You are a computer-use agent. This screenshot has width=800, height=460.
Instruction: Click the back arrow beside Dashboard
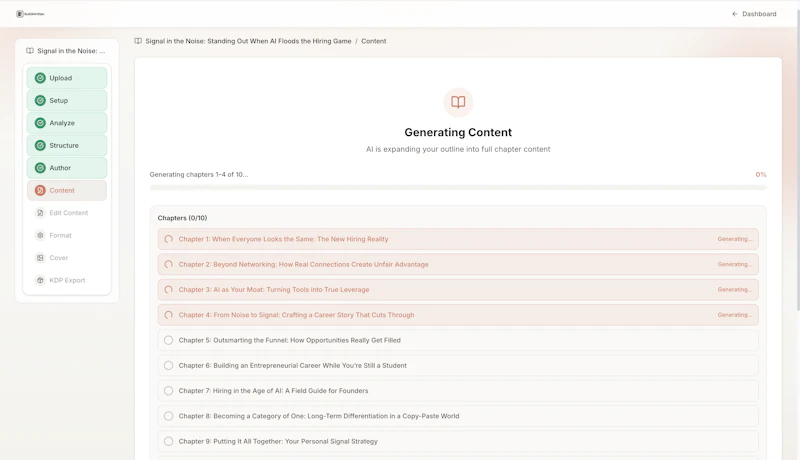click(735, 14)
